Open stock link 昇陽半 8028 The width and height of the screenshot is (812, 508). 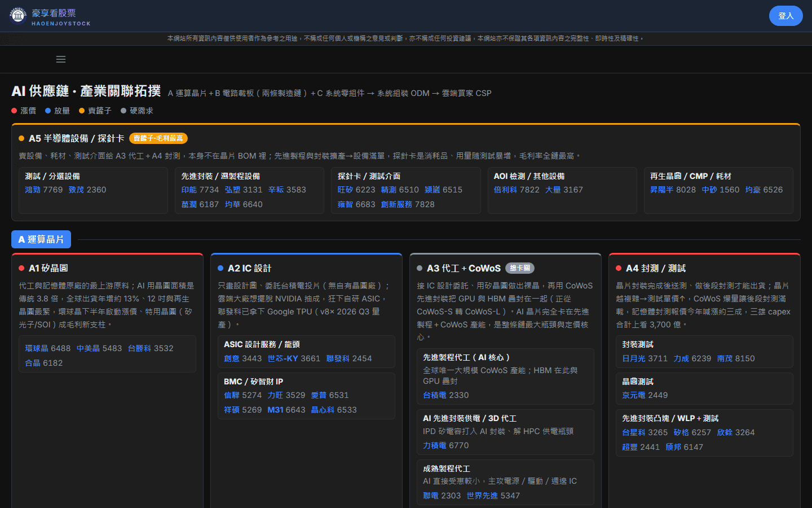(673, 190)
